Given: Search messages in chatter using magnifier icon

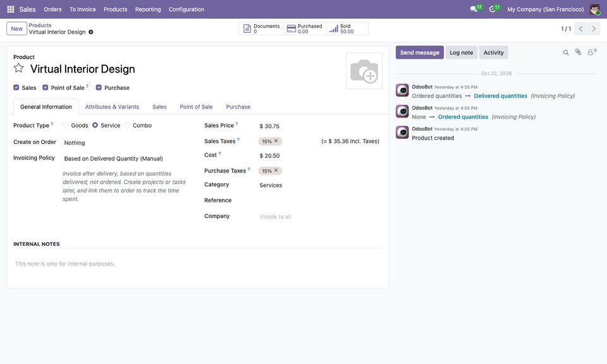Looking at the screenshot, I should 565,52.
